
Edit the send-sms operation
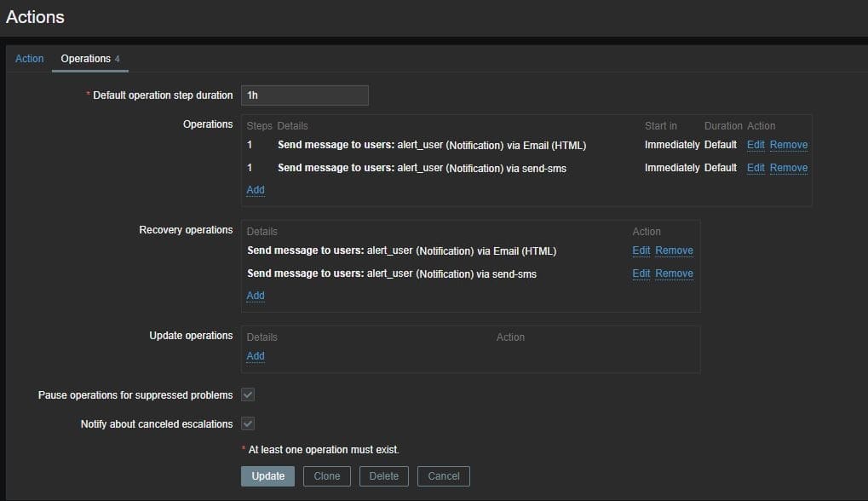coord(755,168)
